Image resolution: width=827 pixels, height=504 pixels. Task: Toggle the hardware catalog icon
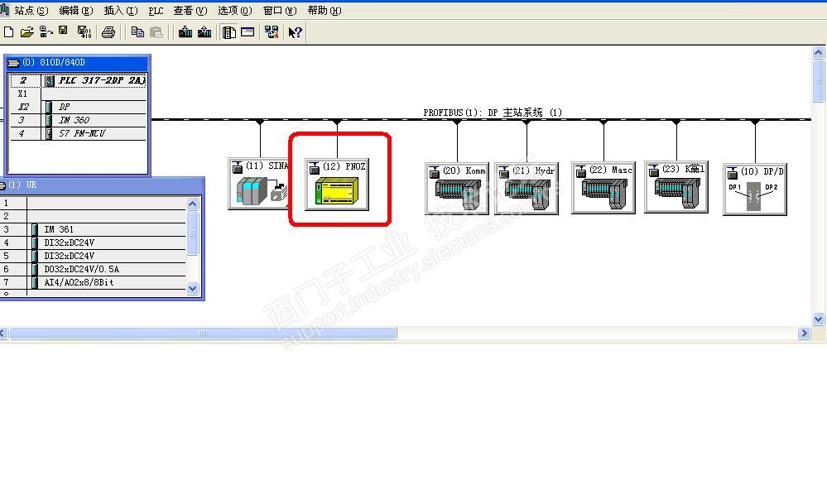coord(229,32)
